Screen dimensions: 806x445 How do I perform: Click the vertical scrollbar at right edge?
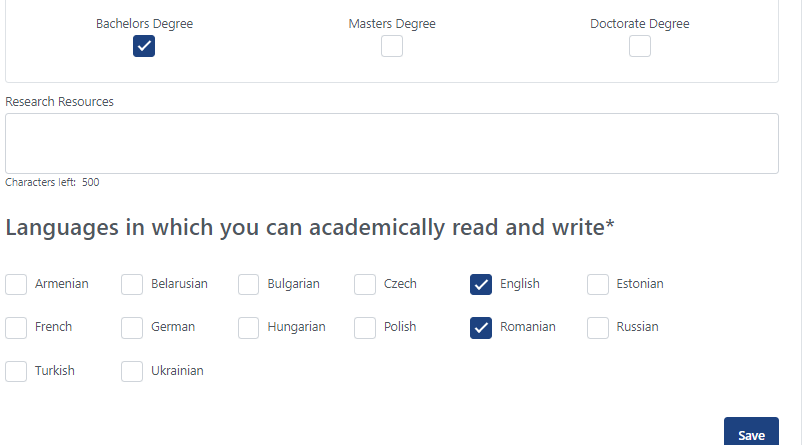click(x=804, y=222)
